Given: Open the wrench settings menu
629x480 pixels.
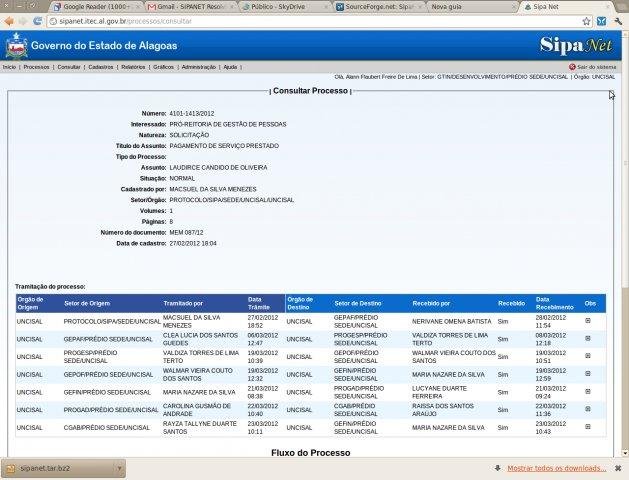Looking at the screenshot, I should 618,22.
